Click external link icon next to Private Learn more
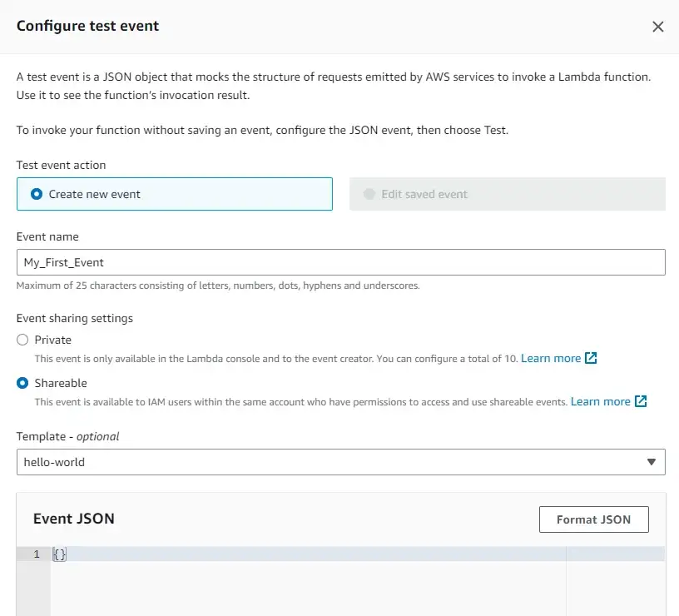Screen dimensions: 679x616 [591, 358]
